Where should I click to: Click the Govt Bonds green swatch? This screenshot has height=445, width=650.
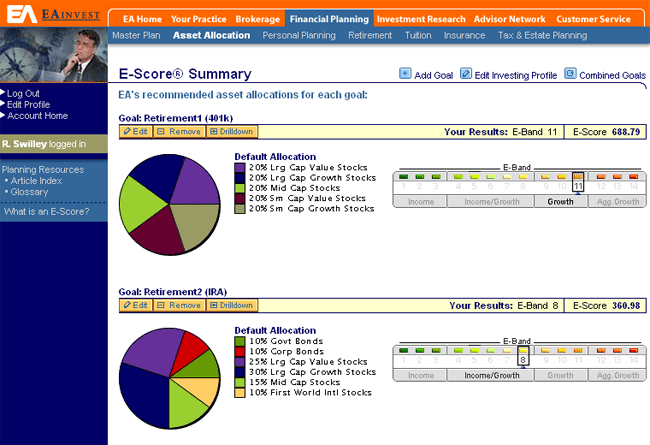coord(240,341)
